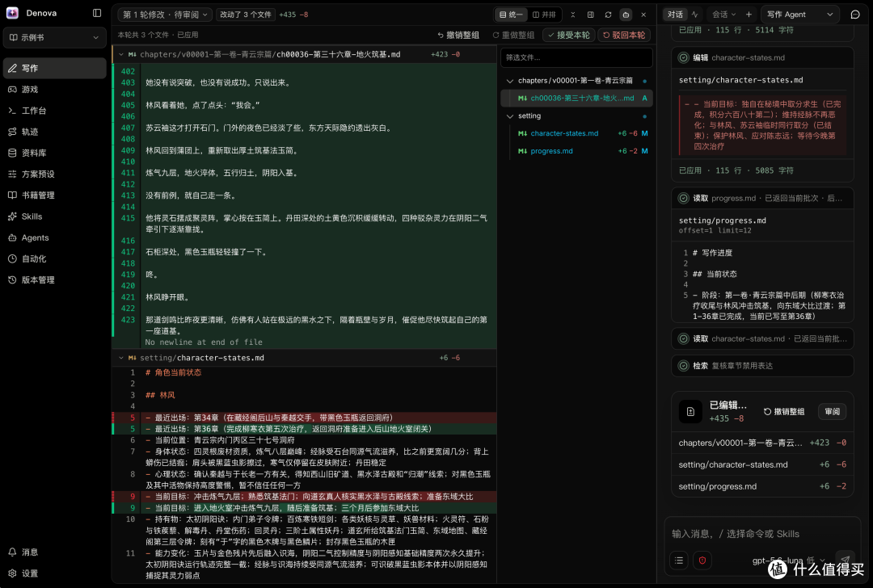873x588 pixels.
Task: Open setting/character-states.md in chat summary card
Action: click(762, 464)
